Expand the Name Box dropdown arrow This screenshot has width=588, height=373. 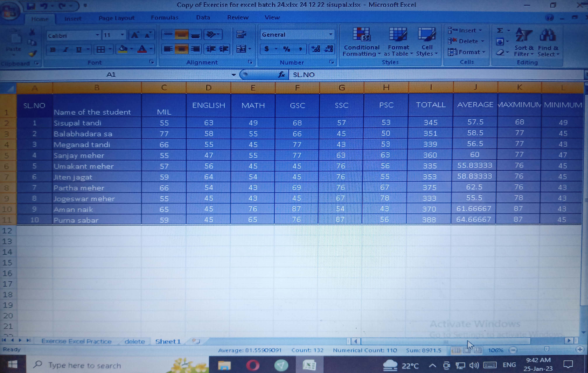pyautogui.click(x=233, y=75)
